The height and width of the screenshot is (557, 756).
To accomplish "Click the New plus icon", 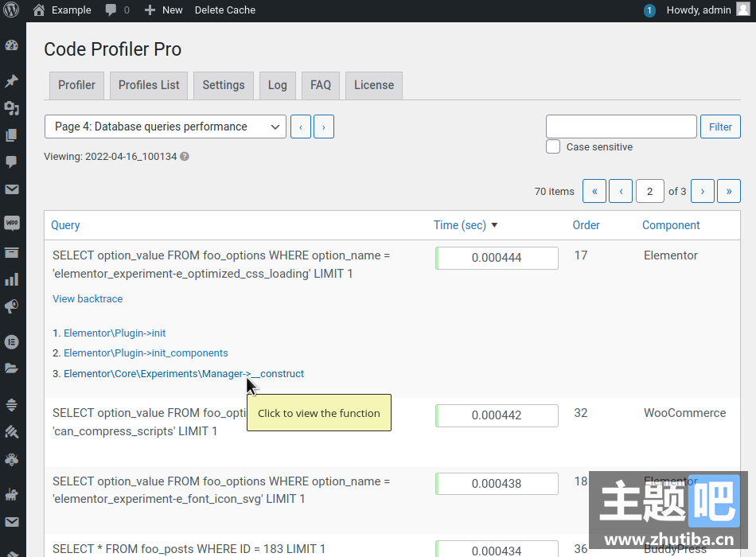I will tap(150, 10).
